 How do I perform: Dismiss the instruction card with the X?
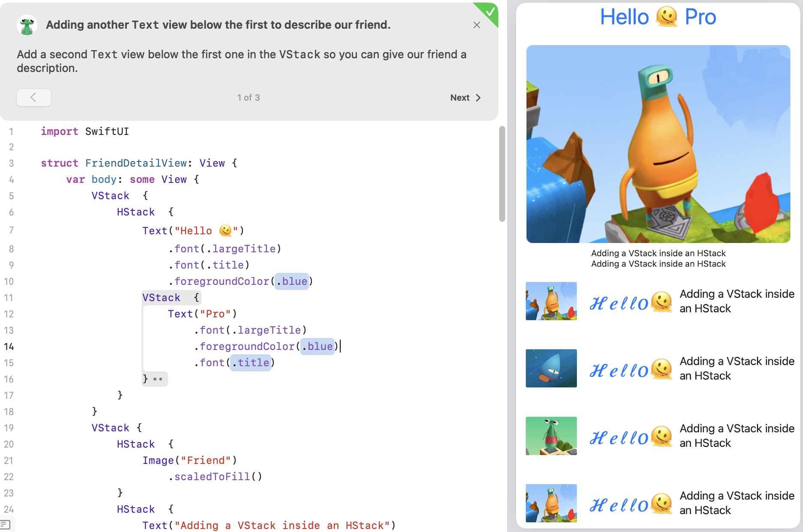click(477, 25)
